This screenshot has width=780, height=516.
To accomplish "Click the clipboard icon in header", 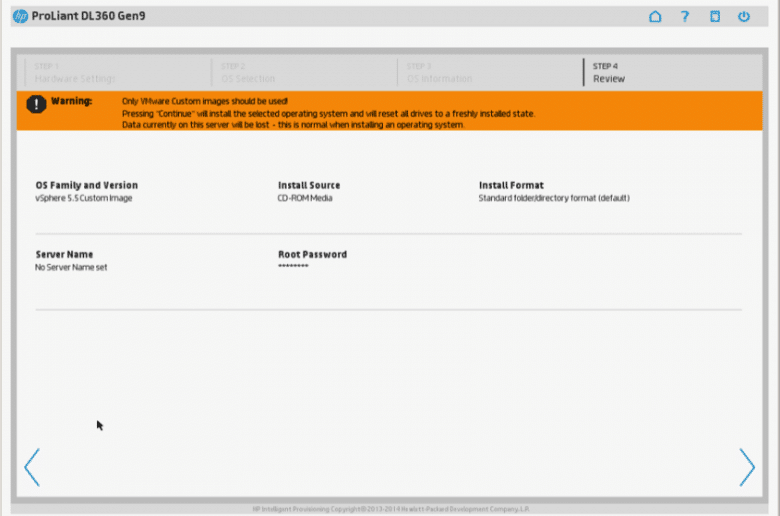I will (715, 16).
